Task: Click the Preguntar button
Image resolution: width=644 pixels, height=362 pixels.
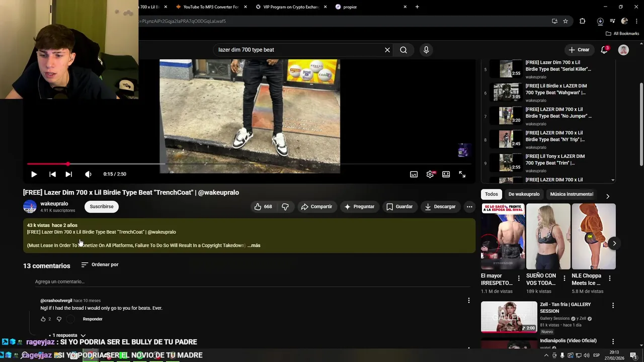Action: [x=359, y=207]
